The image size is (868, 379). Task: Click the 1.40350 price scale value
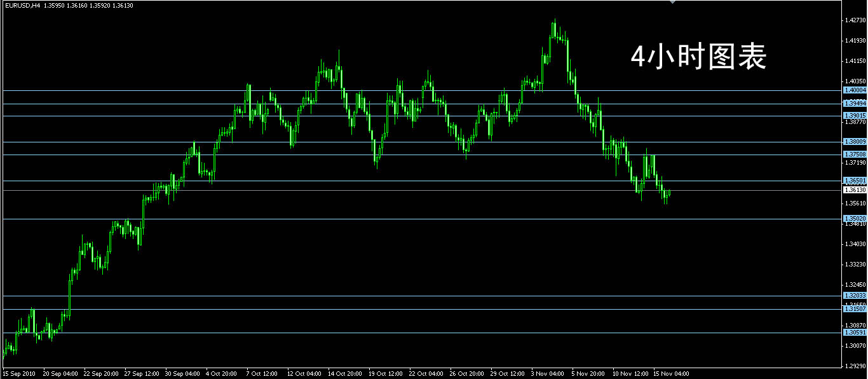(855, 81)
